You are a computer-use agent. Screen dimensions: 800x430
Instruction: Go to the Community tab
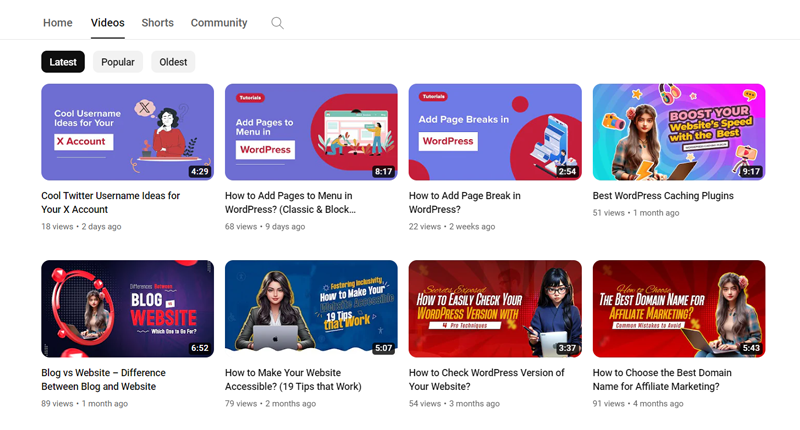(219, 23)
